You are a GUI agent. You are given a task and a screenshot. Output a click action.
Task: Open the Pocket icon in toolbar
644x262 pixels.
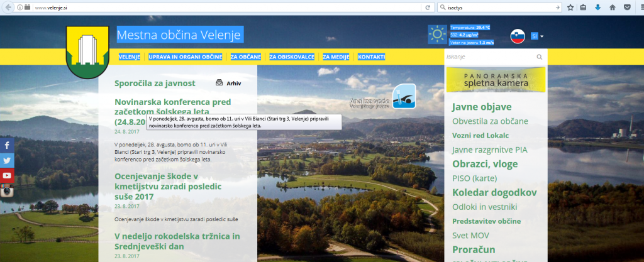point(627,8)
